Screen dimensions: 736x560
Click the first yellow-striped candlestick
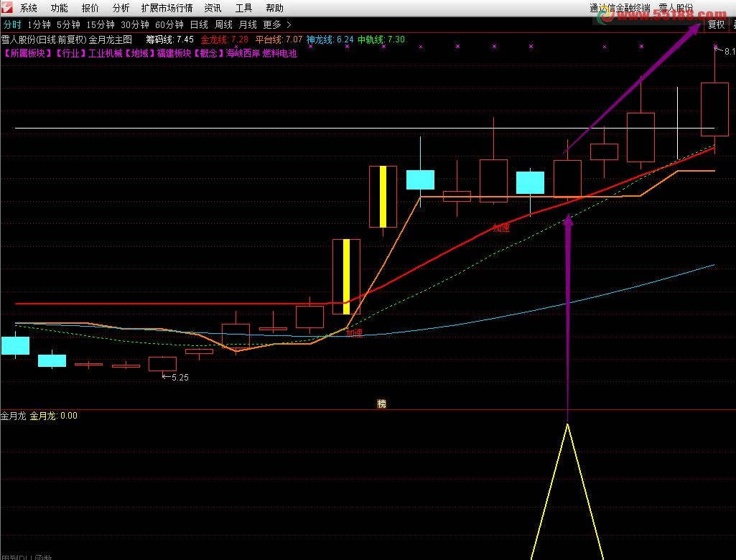(x=346, y=276)
